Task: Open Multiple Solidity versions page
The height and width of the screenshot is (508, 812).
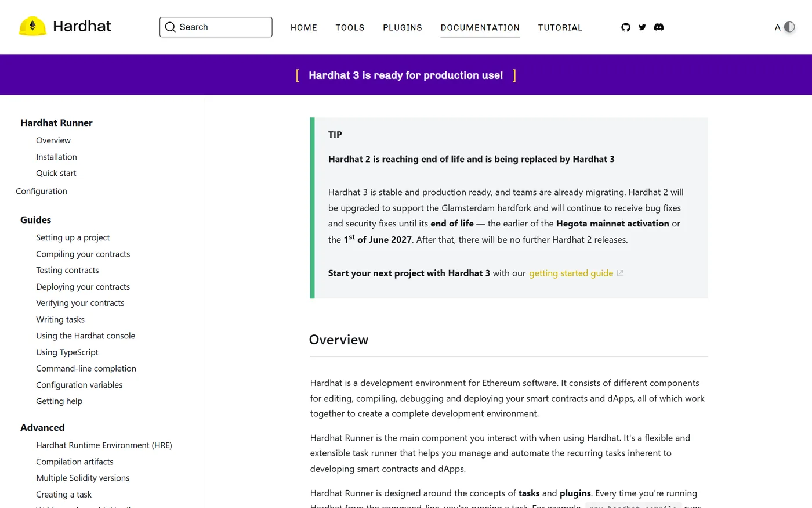Action: [x=83, y=478]
